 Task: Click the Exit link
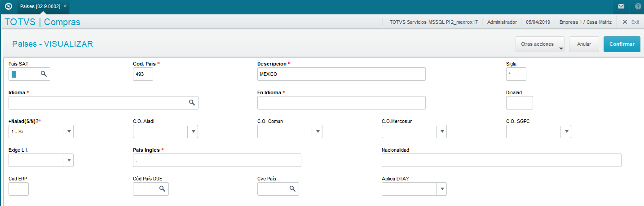tap(635, 22)
